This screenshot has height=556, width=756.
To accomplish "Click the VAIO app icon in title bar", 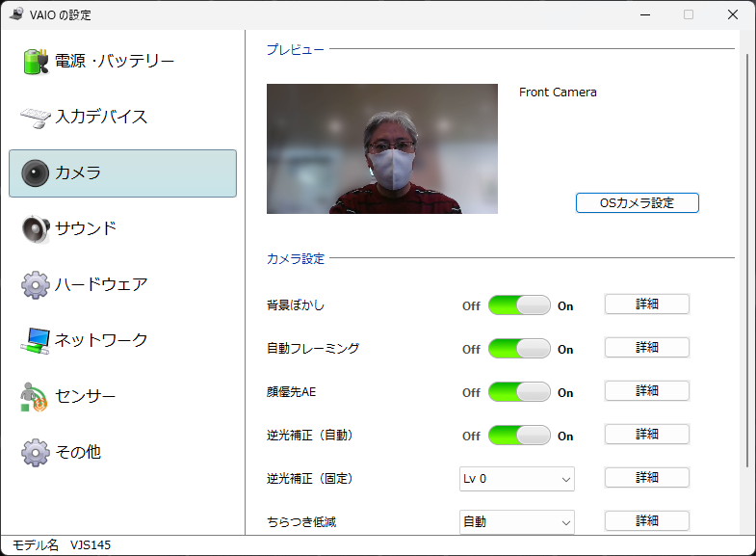I will (x=16, y=14).
